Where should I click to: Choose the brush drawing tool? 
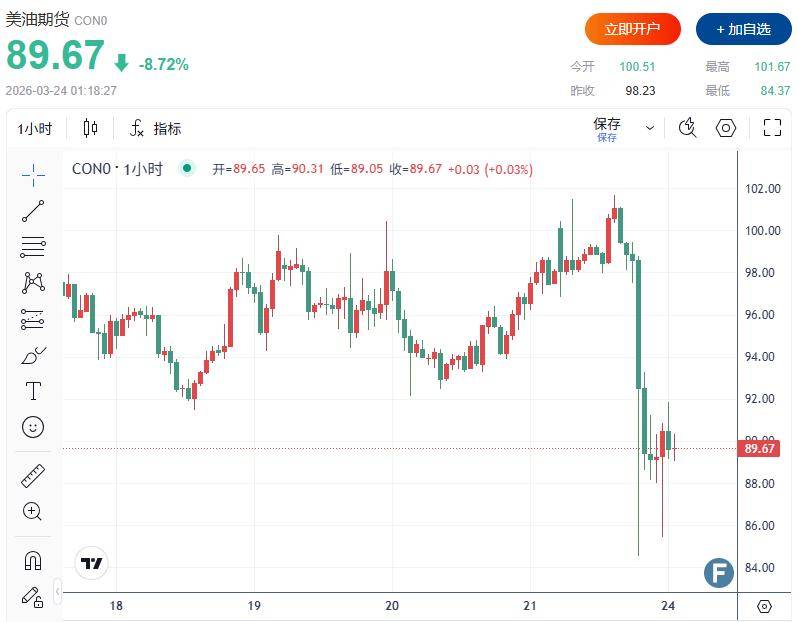(33, 355)
